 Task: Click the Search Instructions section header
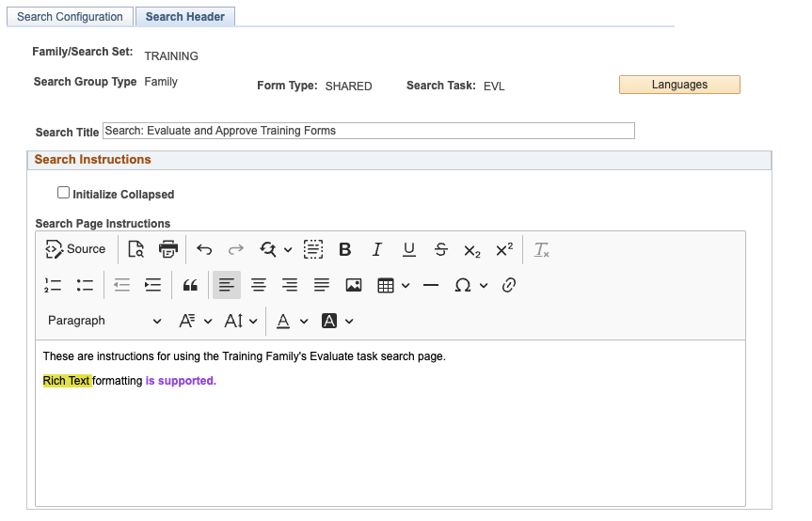399,160
